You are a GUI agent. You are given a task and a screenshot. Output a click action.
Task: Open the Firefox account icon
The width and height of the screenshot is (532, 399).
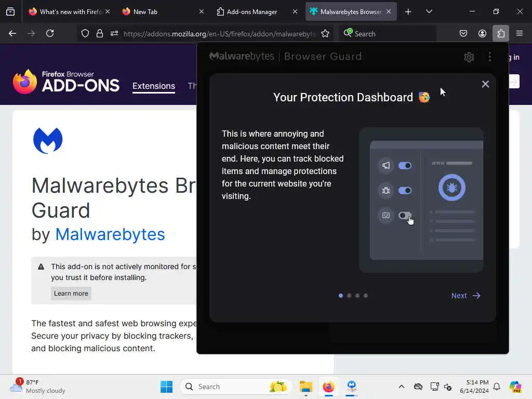(x=482, y=33)
